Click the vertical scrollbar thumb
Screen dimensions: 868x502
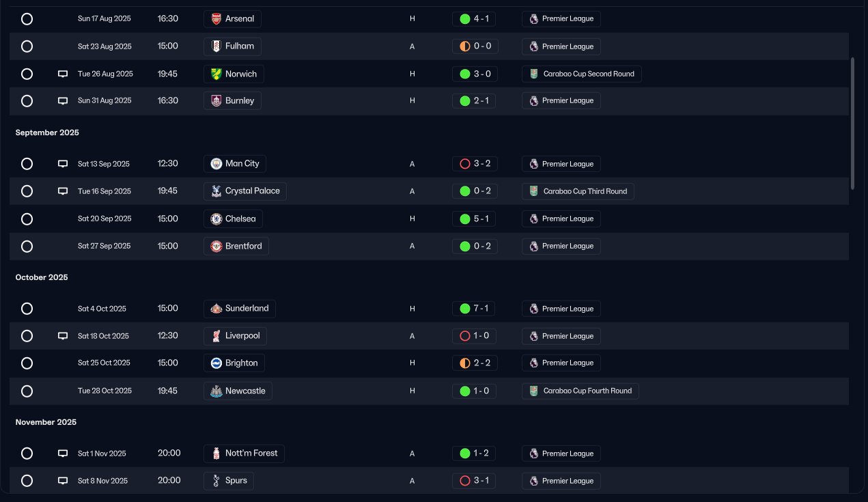pyautogui.click(x=852, y=123)
